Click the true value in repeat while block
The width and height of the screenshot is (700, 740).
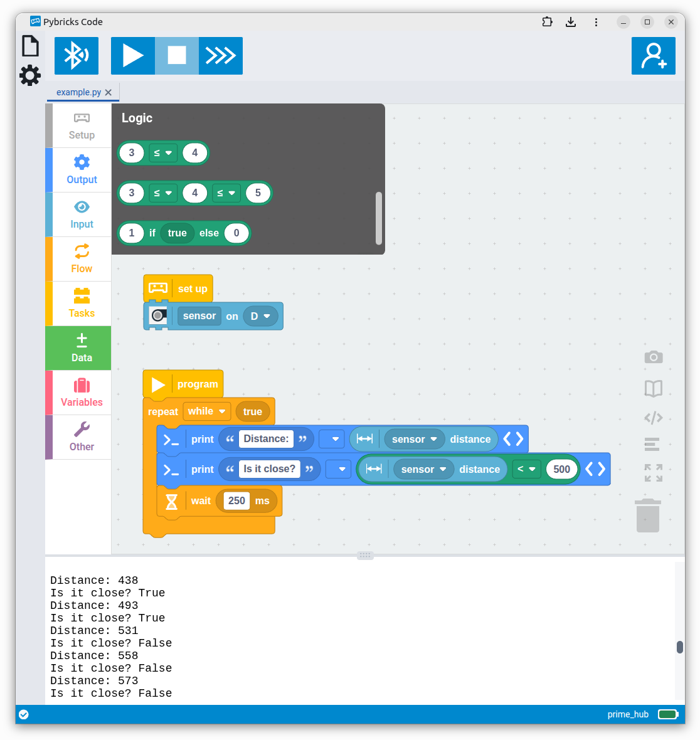tap(253, 411)
